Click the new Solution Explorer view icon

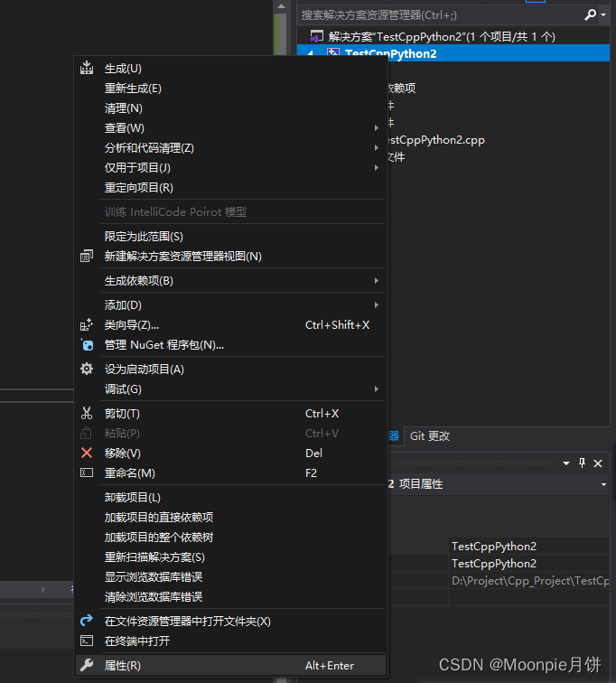pyautogui.click(x=87, y=257)
